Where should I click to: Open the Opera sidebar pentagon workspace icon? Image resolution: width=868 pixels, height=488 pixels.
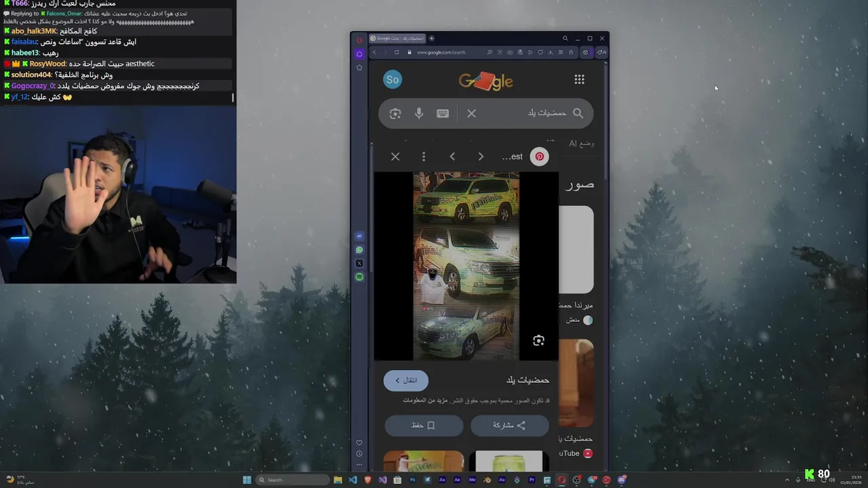[x=359, y=67]
